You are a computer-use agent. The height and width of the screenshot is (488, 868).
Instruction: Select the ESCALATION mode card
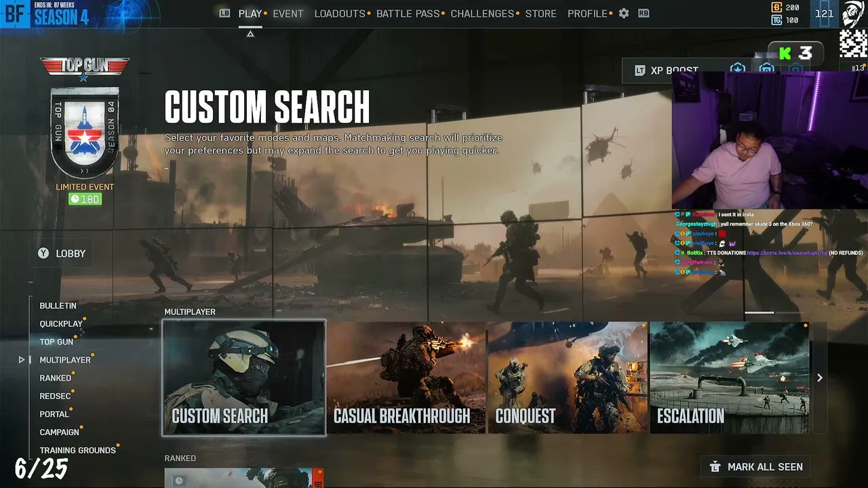pyautogui.click(x=730, y=378)
